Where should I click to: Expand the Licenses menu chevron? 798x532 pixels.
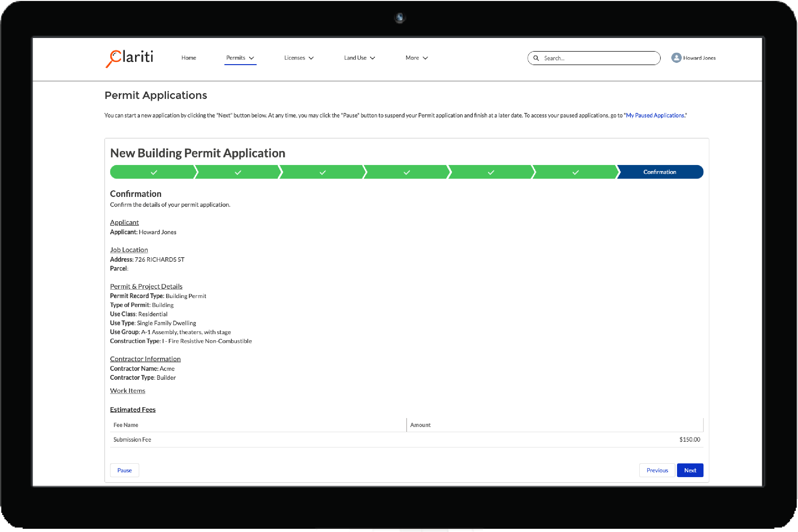tap(311, 58)
